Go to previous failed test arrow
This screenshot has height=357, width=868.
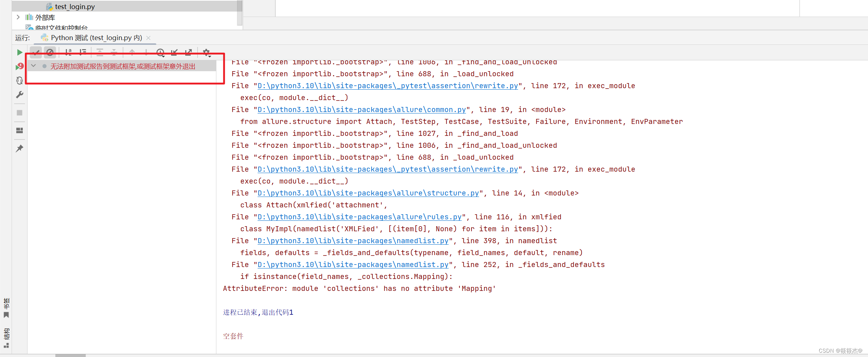132,53
